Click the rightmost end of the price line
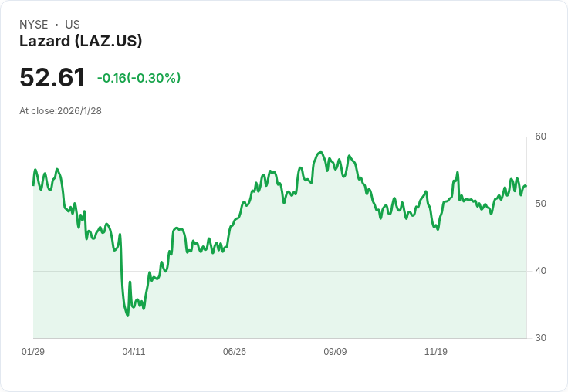568x392 pixels. pyautogui.click(x=526, y=186)
